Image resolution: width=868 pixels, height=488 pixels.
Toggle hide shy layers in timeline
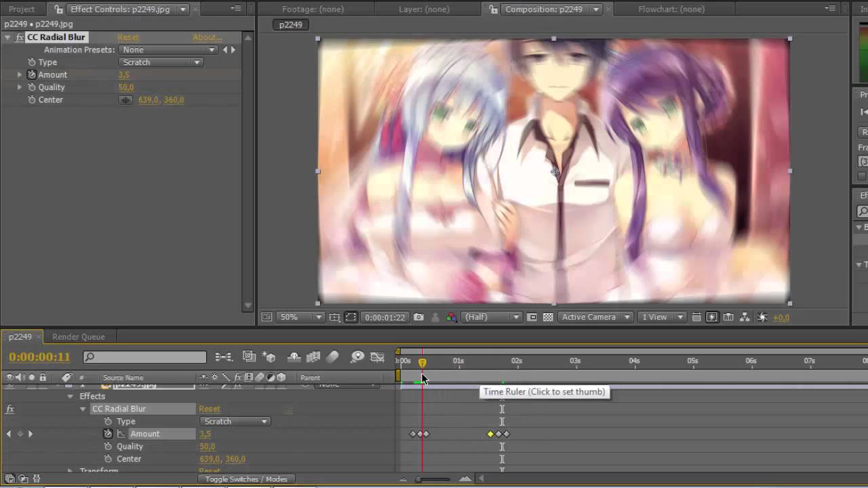point(294,357)
